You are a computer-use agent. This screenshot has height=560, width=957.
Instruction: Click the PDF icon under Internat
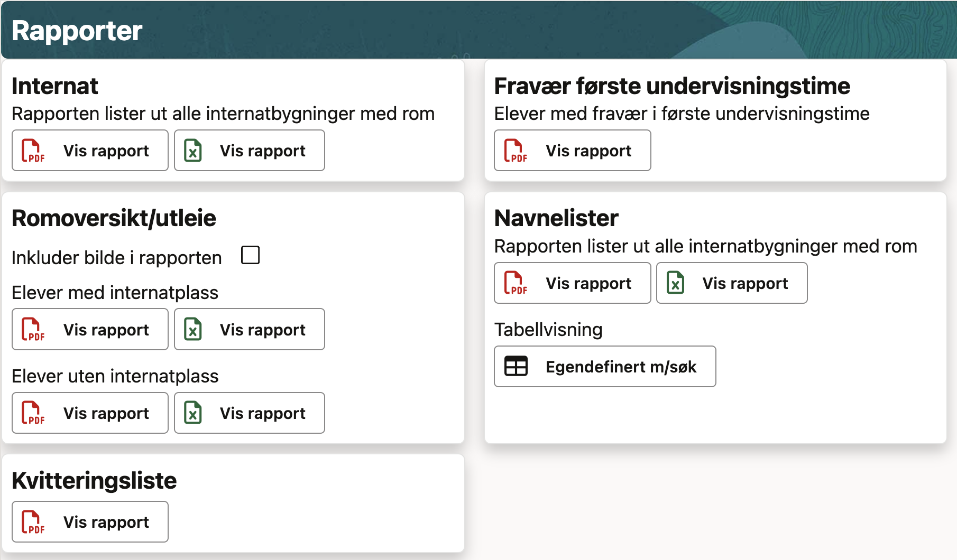(x=33, y=151)
